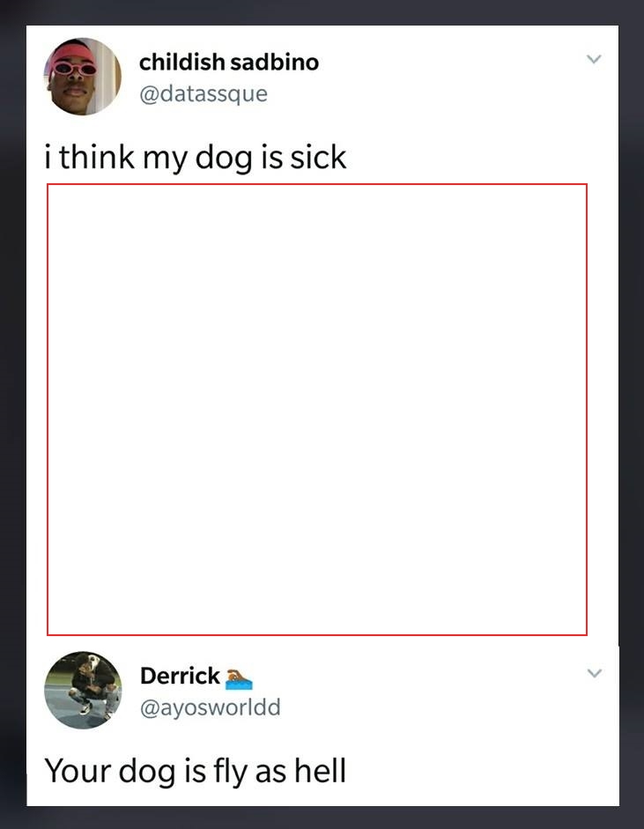
Task: Click the swimmer emoji beside Derrick
Action: click(x=239, y=679)
